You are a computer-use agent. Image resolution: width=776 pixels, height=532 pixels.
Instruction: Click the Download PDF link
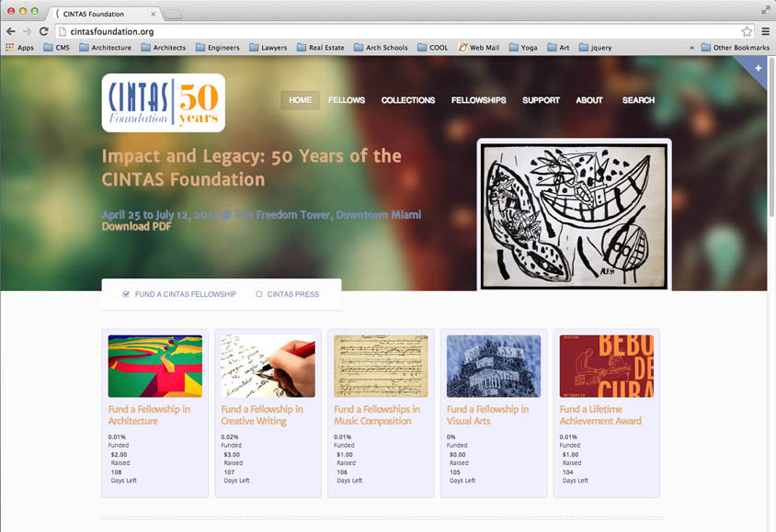[x=137, y=226]
